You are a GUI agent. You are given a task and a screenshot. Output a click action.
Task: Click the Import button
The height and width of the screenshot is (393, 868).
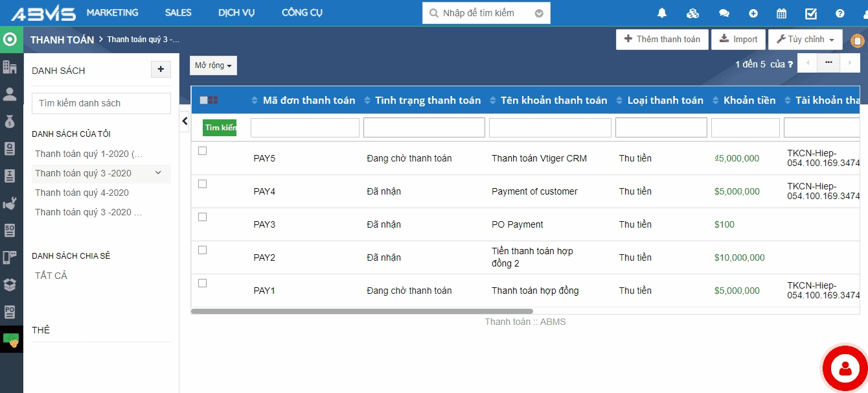pos(738,40)
